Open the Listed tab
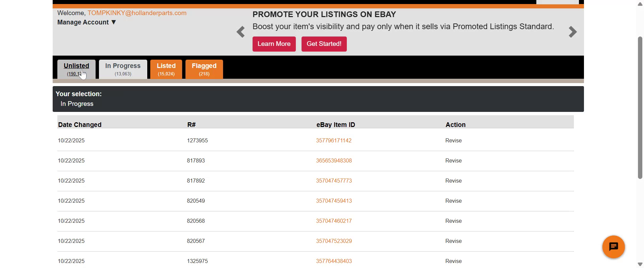The image size is (644, 268). point(166,69)
